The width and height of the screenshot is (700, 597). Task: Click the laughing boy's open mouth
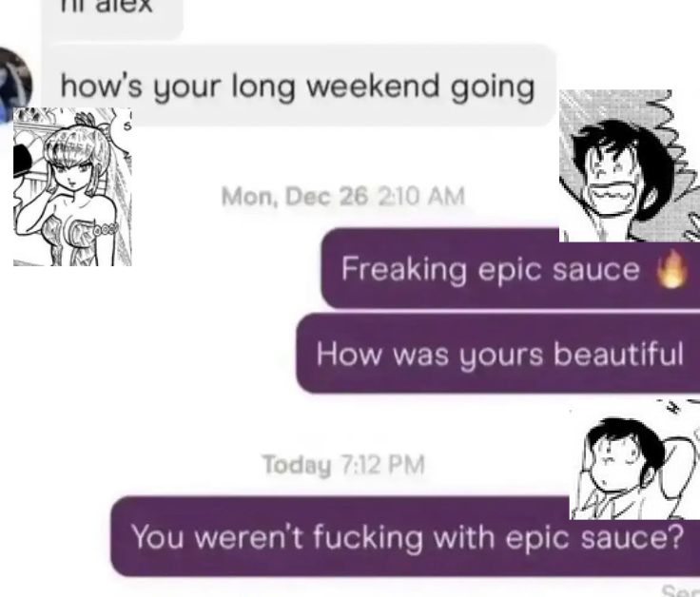coord(611,196)
